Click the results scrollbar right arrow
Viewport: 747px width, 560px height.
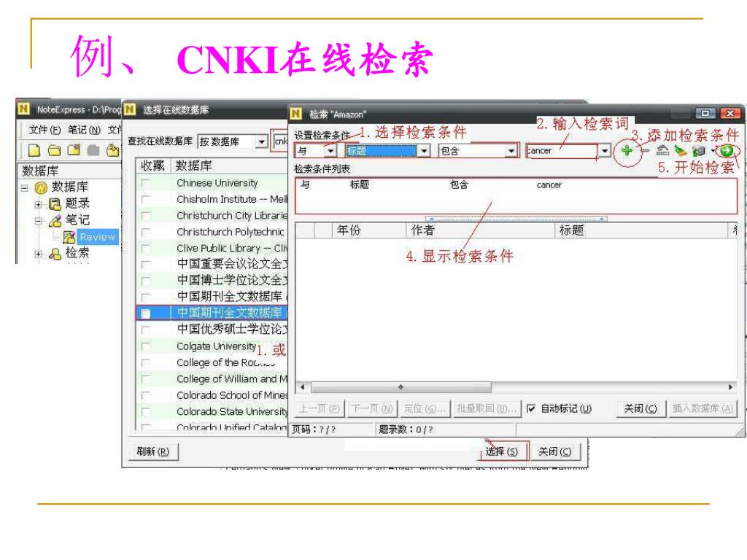[730, 387]
